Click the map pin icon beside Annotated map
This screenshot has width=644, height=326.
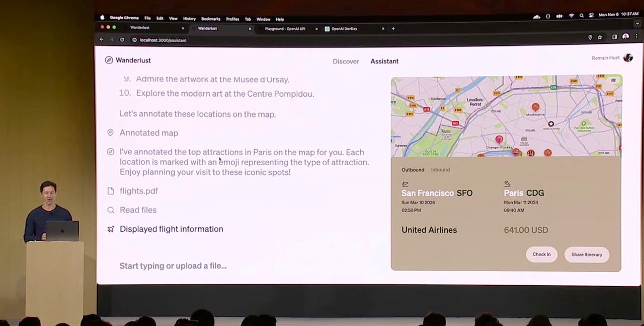pyautogui.click(x=110, y=133)
